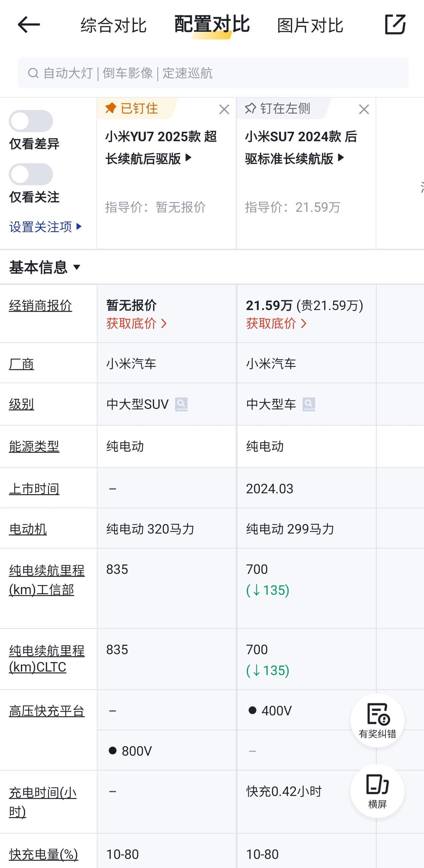Open model picker for 小米SU7 2024款 后驱标准长续航版
This screenshot has width=424, height=868.
click(301, 147)
